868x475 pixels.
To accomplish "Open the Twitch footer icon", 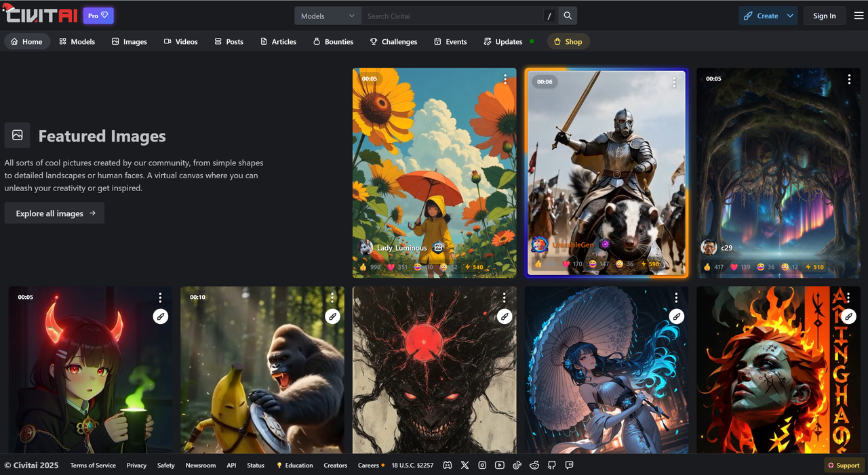I will 569,466.
